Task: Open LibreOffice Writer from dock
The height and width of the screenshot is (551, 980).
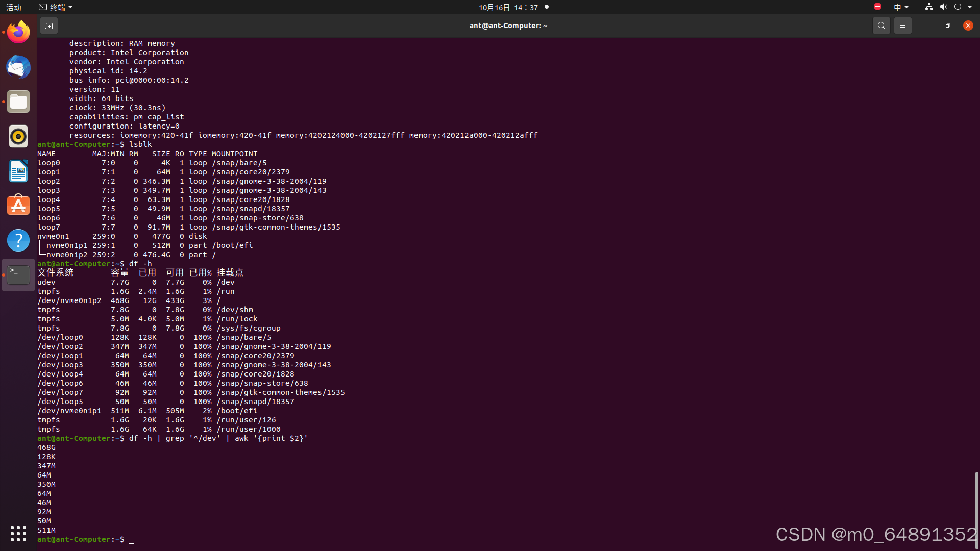Action: pyautogui.click(x=18, y=171)
